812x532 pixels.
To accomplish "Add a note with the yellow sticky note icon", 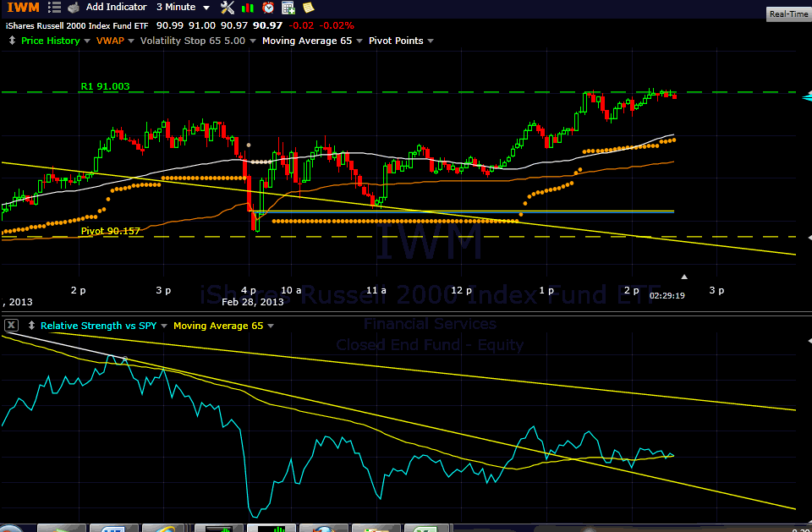I will coord(308,8).
